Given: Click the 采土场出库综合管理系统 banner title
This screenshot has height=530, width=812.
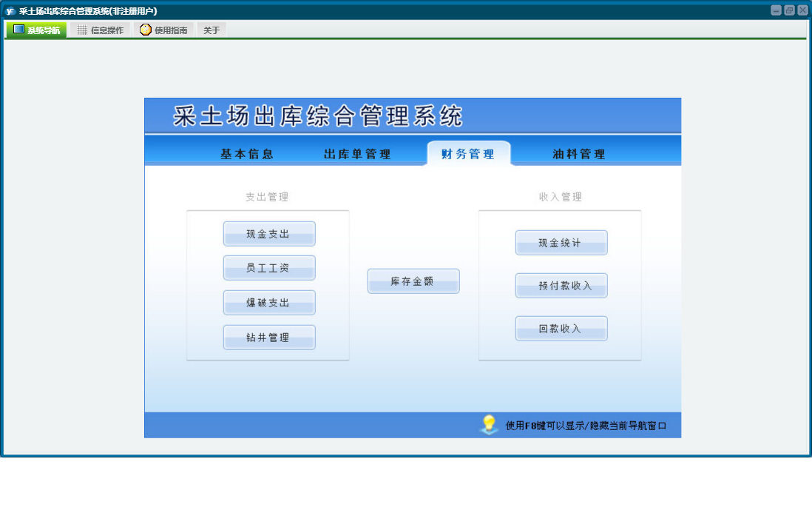Looking at the screenshot, I should coord(317,116).
